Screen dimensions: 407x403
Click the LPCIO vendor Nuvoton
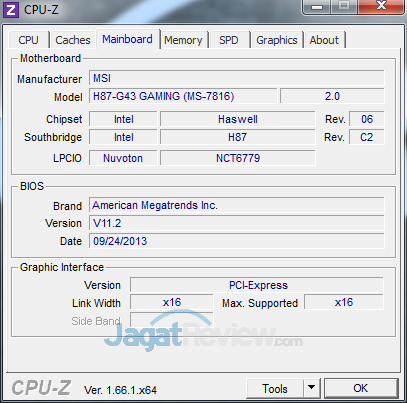click(123, 158)
